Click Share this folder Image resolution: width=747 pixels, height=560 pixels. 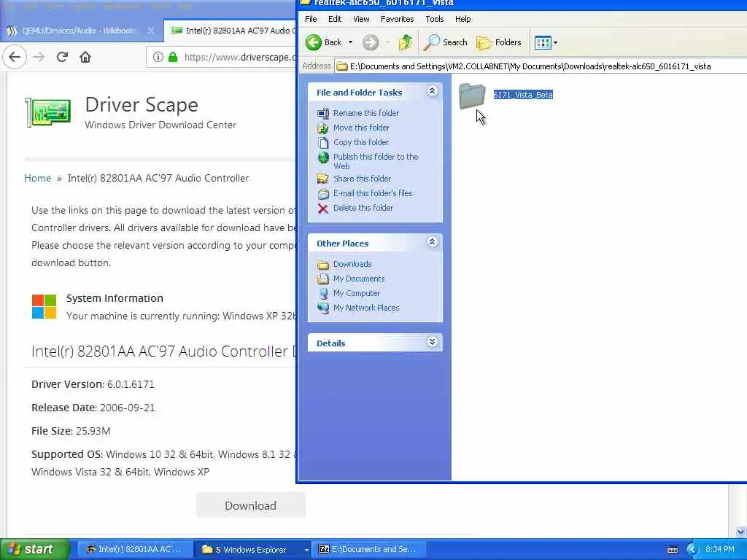click(x=362, y=179)
